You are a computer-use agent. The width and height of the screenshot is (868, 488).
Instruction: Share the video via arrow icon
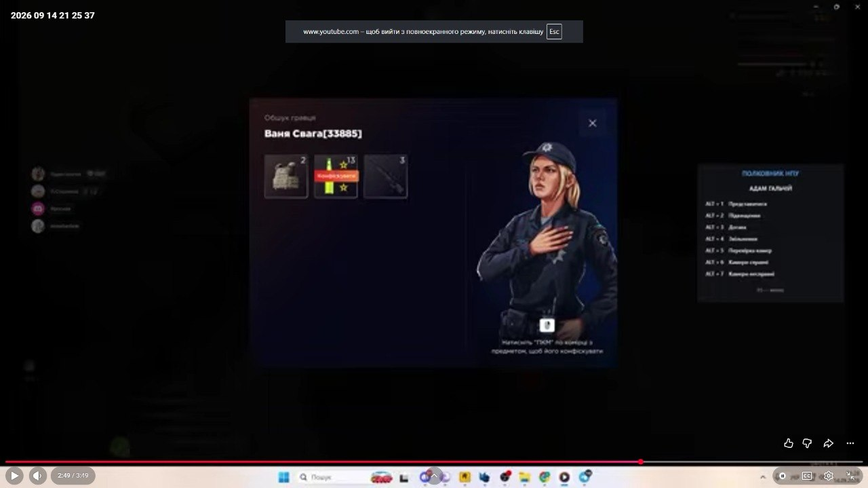pos(828,443)
